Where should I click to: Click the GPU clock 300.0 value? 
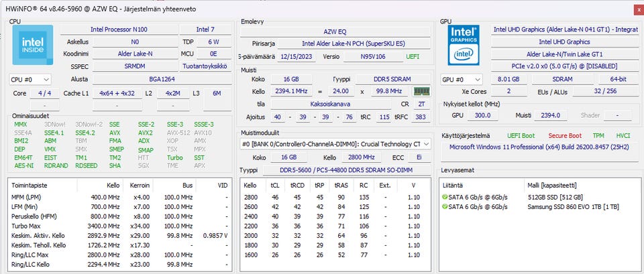482,116
